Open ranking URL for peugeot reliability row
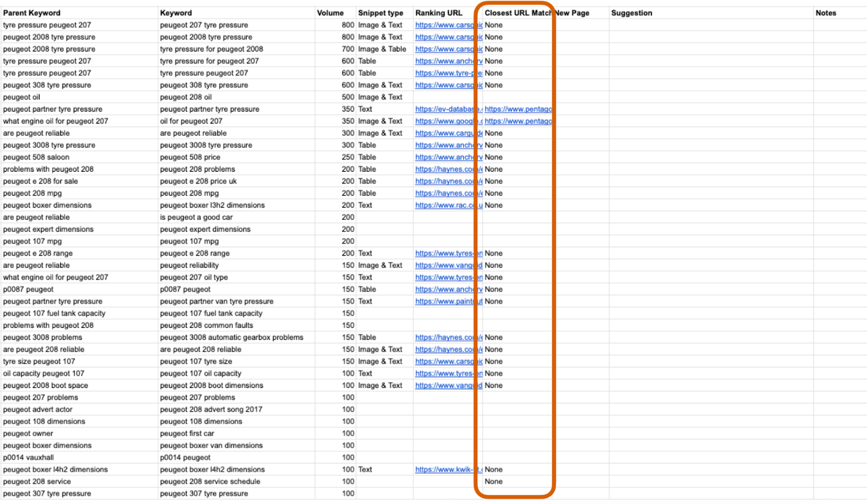The image size is (867, 504). tap(449, 265)
